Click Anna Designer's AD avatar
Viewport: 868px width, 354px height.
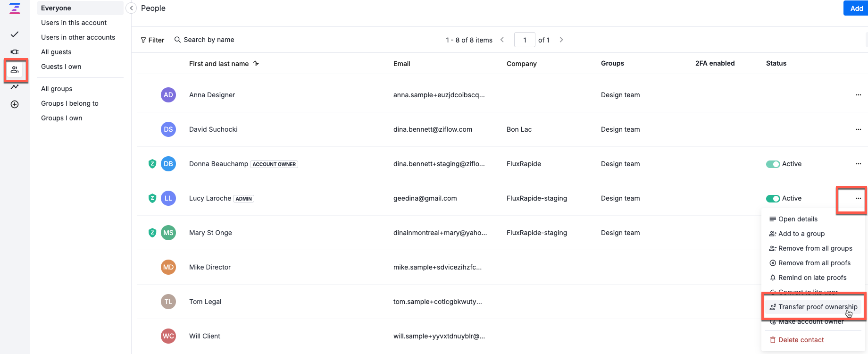pyautogui.click(x=168, y=95)
